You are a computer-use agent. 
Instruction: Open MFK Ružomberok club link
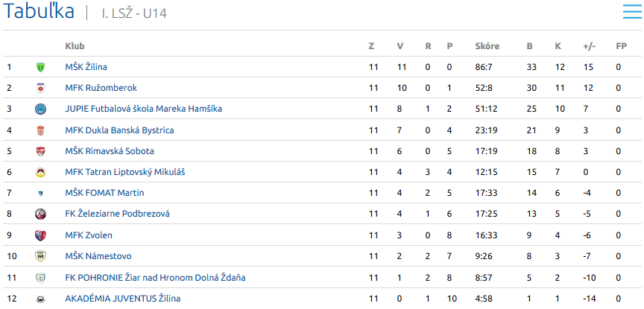click(101, 88)
